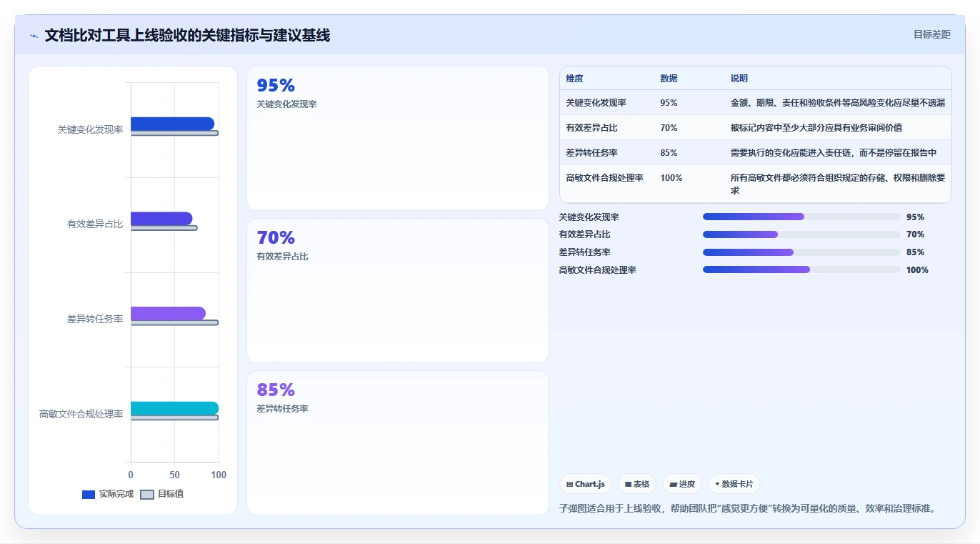Click the 差异转任务率 label in progress list
This screenshot has height=544, width=980.
(x=584, y=252)
